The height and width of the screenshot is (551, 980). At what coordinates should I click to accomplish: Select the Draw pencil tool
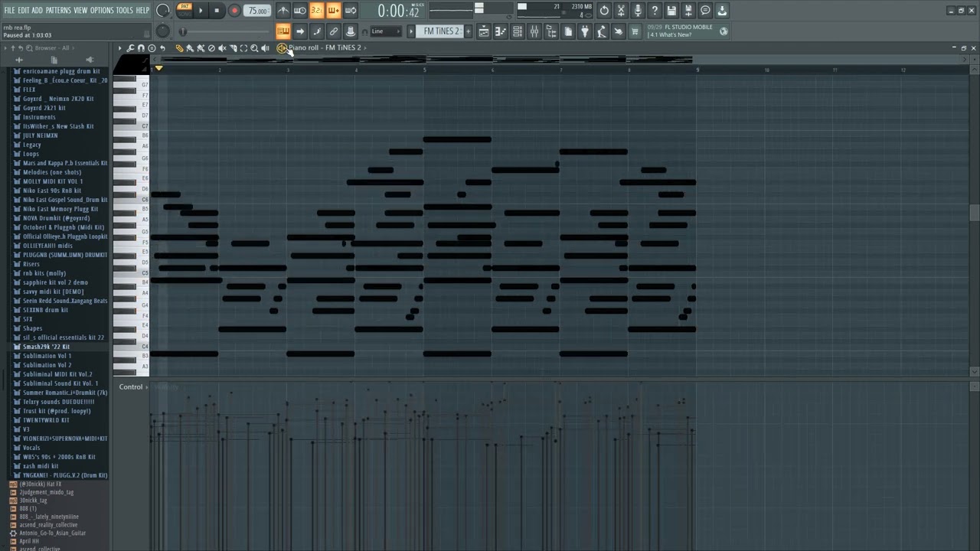179,48
